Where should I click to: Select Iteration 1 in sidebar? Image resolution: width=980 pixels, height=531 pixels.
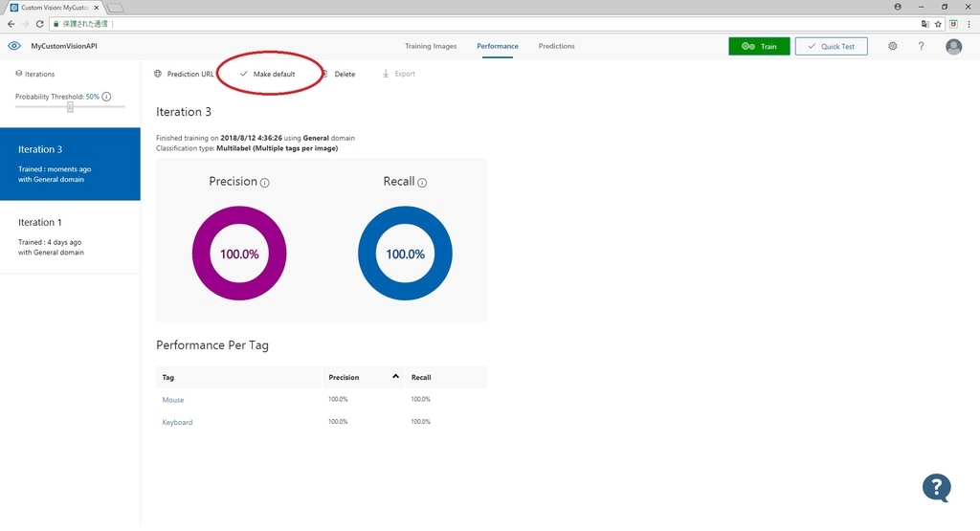[70, 236]
